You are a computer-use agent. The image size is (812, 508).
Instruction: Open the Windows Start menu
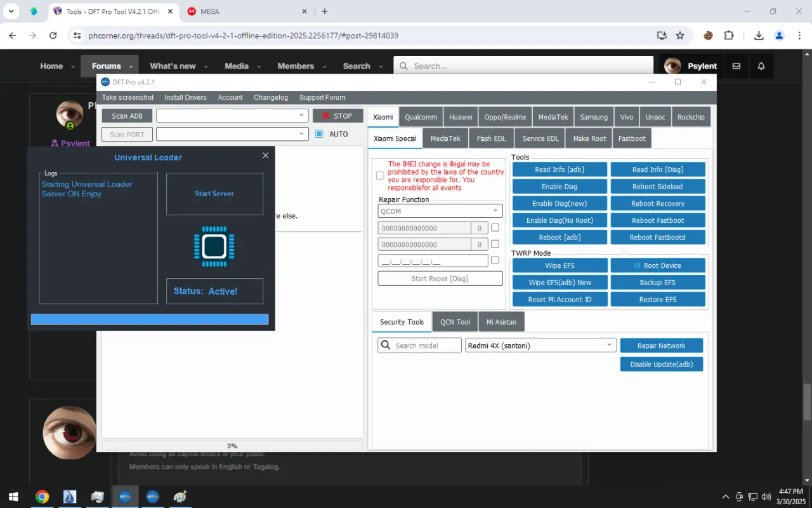coord(13,497)
